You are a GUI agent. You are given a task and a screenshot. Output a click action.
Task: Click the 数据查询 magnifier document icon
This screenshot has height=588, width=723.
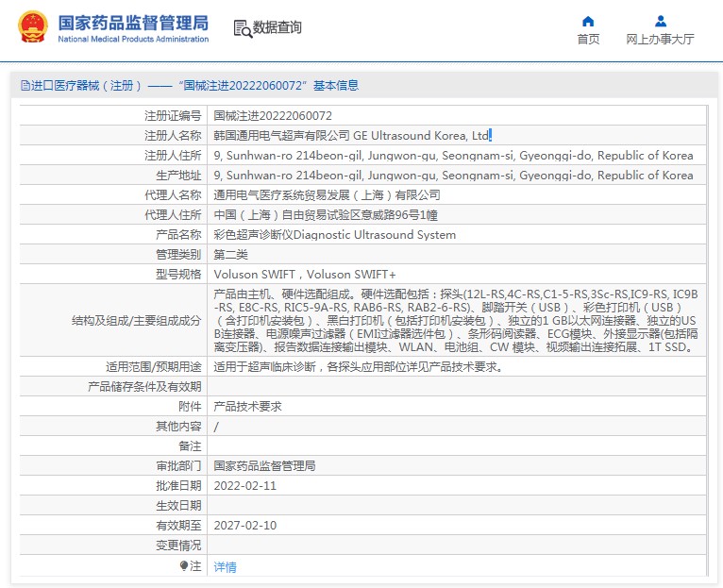[242, 28]
